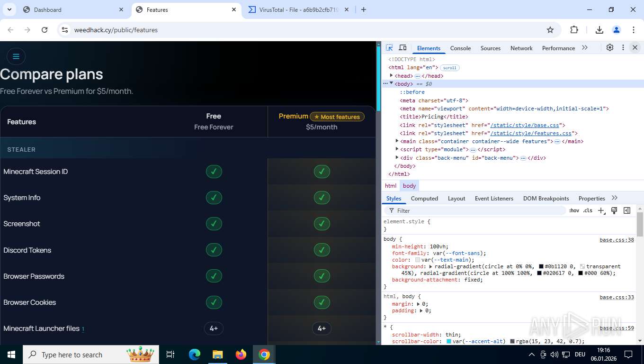
Task: Expand the main container element
Action: point(397,141)
